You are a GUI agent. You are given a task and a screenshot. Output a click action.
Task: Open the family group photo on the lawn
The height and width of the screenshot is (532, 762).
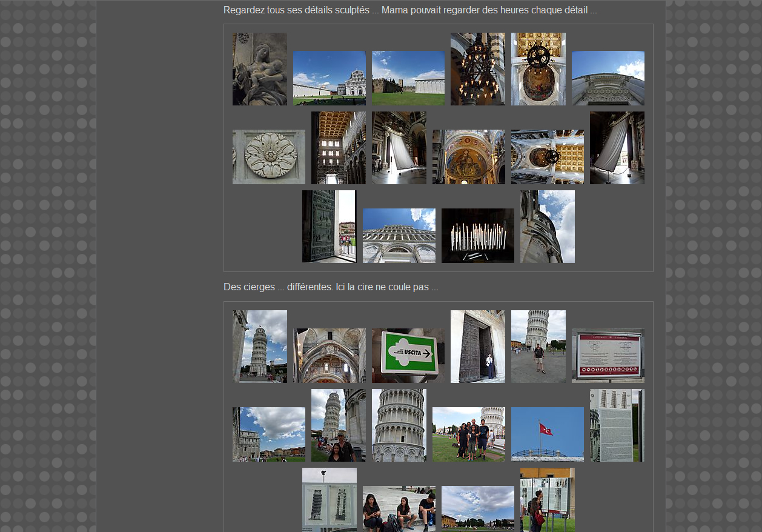pyautogui.click(x=468, y=434)
